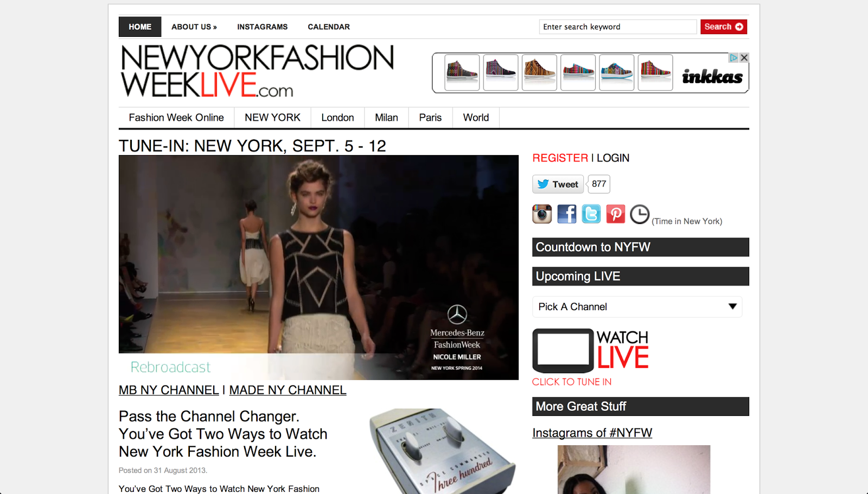Go to the HOME menu item
The width and height of the screenshot is (868, 494).
pos(140,27)
